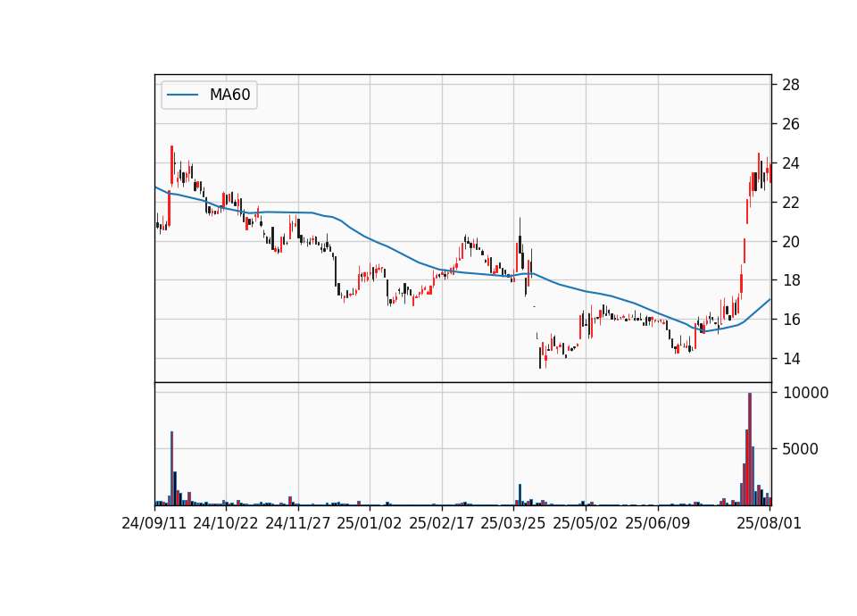Click price axis label 24

(791, 163)
